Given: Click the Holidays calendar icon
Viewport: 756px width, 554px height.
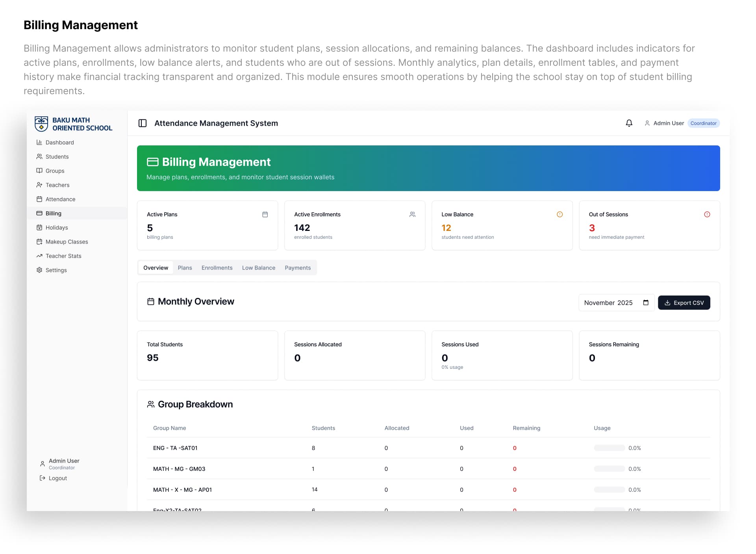Looking at the screenshot, I should coord(39,227).
